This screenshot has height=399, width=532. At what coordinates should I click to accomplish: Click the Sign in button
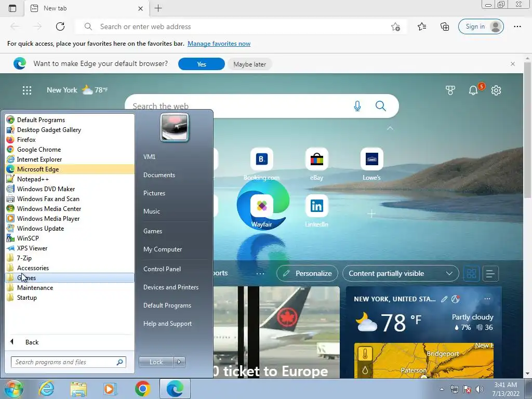[x=481, y=26]
